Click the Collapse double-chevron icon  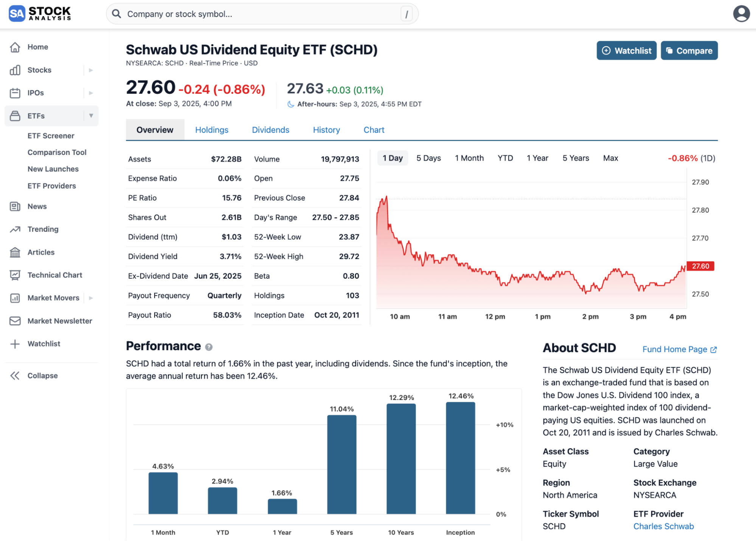point(15,375)
